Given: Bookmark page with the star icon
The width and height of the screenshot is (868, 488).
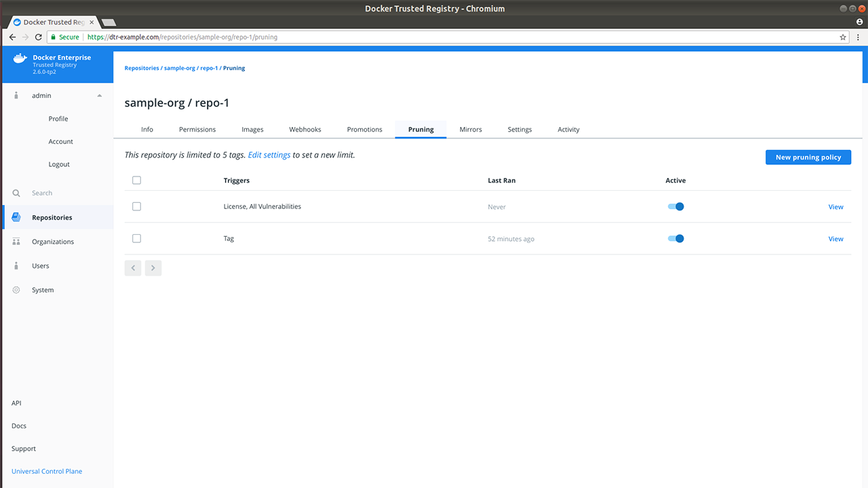Looking at the screenshot, I should pos(843,37).
